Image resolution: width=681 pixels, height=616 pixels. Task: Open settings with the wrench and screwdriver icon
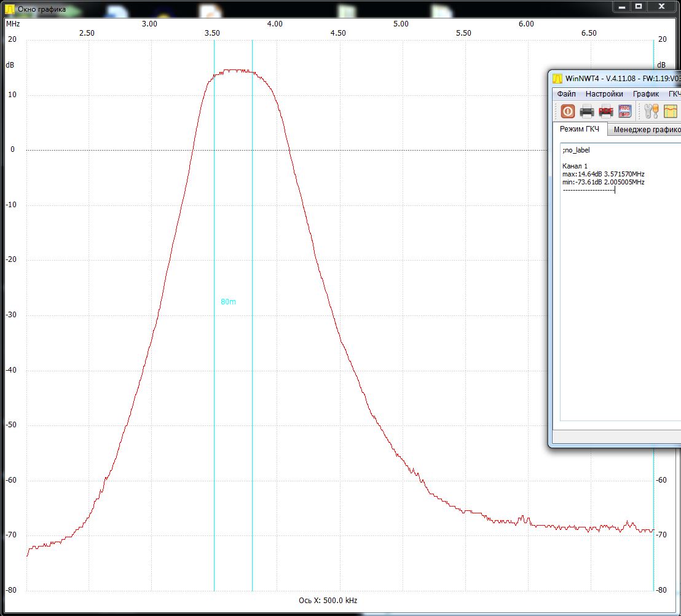point(651,111)
